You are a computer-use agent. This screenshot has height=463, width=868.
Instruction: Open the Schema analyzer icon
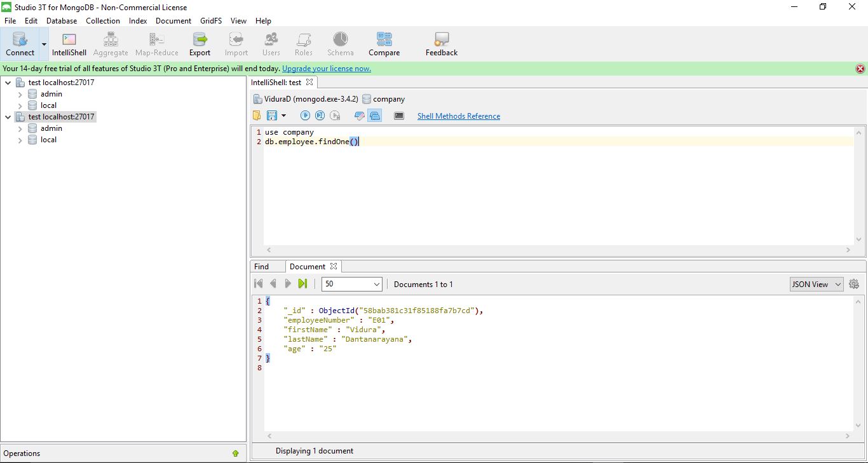point(341,44)
